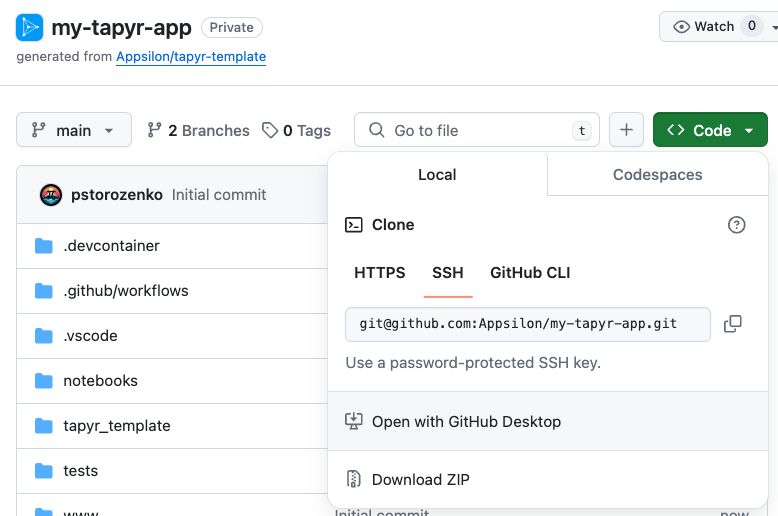Open the clone help question mark icon
Viewport: 778px width, 516px height.
tap(736, 225)
